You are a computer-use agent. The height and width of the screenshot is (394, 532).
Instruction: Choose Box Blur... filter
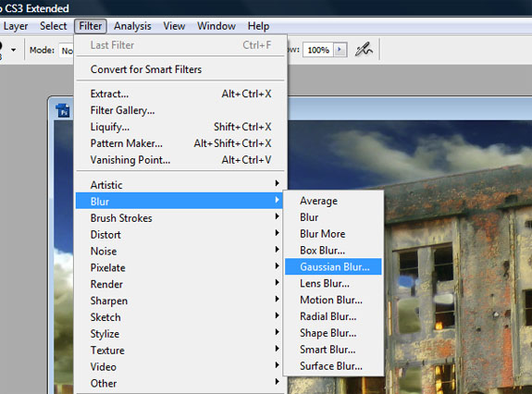pyautogui.click(x=333, y=251)
